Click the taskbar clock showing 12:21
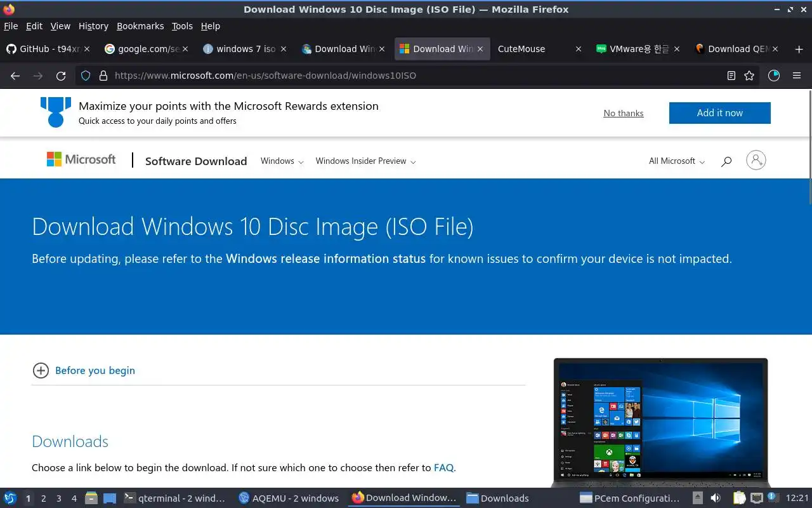812x508 pixels. 797,498
